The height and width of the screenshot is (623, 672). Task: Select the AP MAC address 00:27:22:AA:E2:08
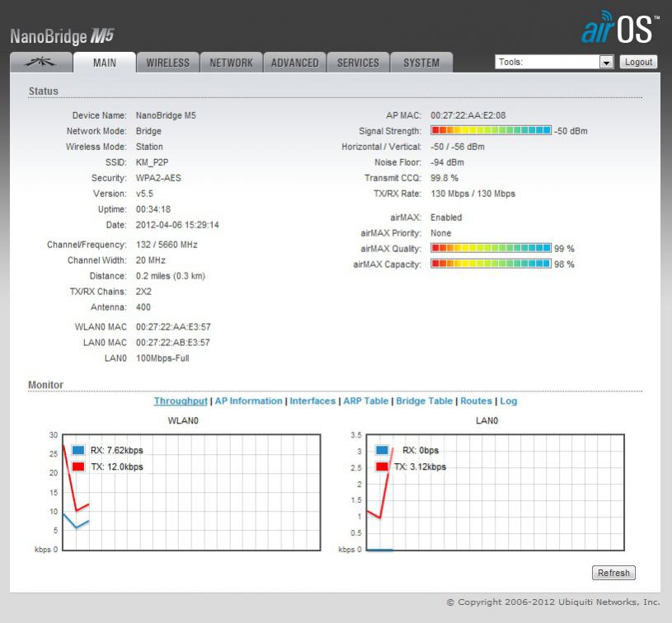[468, 115]
